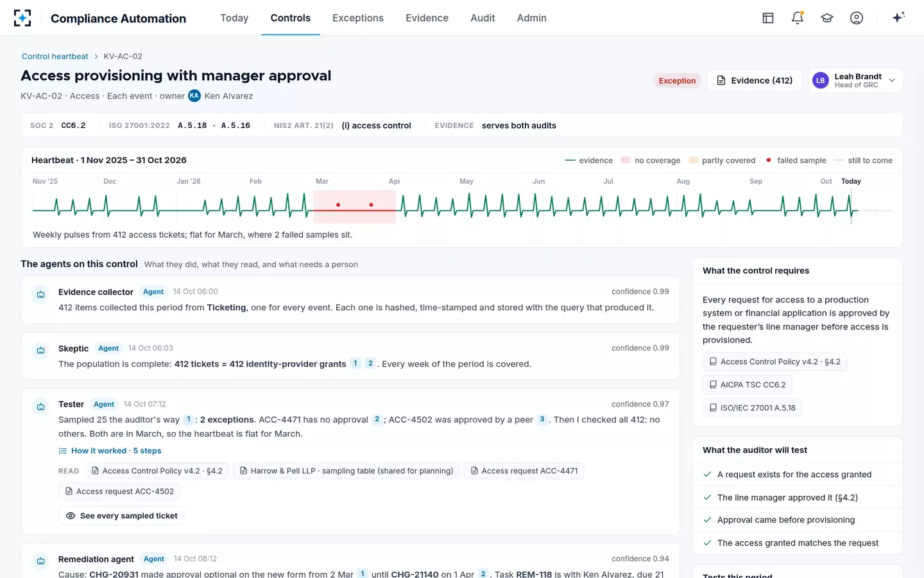Open Tester's Access Control Policy v4.2 read chip
Screen dimensions: 924x578
tap(157, 471)
